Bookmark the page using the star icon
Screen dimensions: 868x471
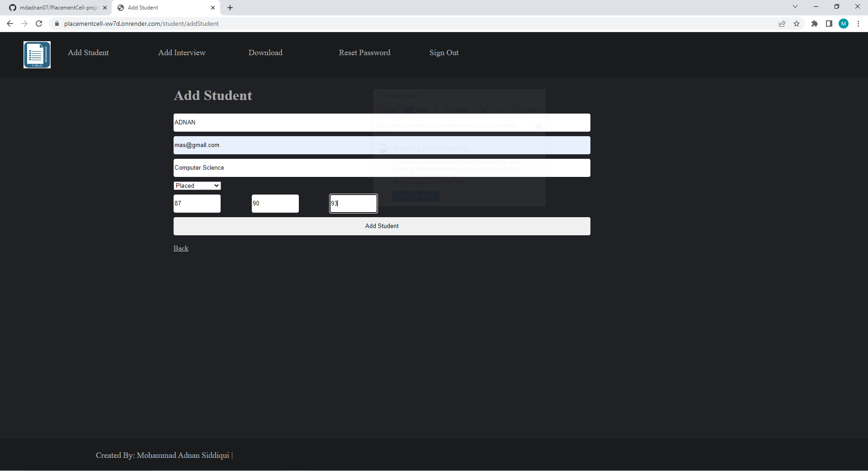797,24
